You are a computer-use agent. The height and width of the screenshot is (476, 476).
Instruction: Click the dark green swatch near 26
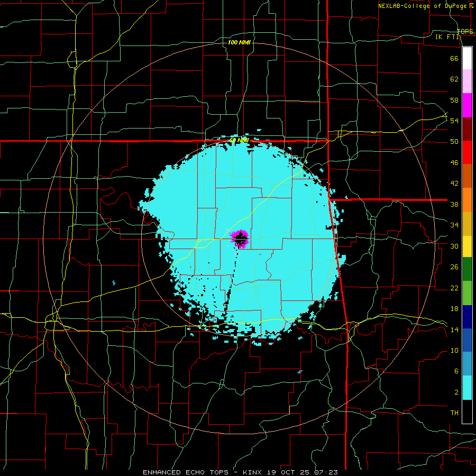pos(467,269)
